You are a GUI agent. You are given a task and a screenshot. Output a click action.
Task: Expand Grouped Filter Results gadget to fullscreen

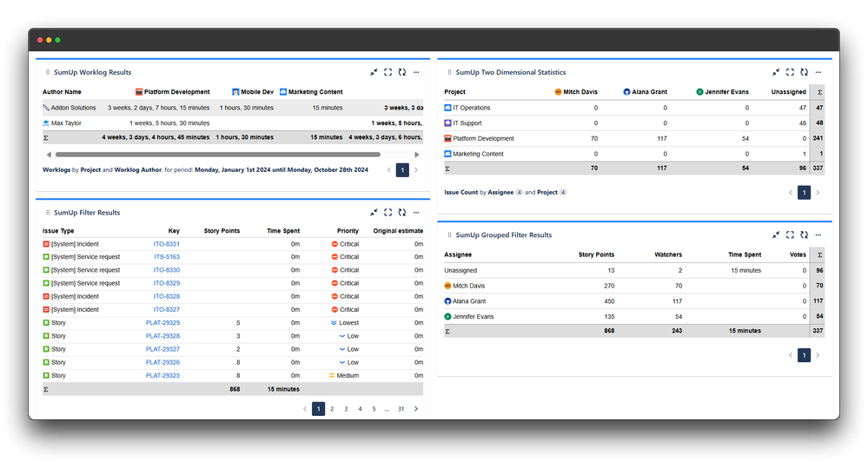coord(790,234)
